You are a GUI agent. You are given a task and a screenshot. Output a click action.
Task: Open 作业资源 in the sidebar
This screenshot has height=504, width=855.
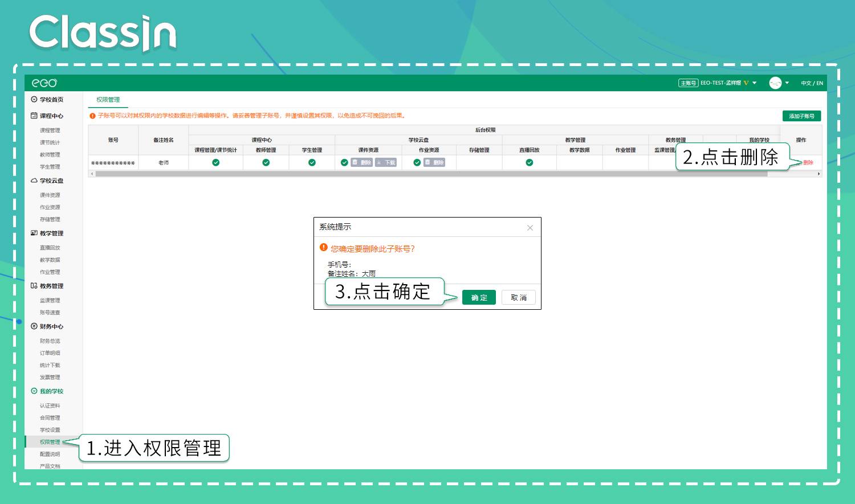[x=50, y=207]
